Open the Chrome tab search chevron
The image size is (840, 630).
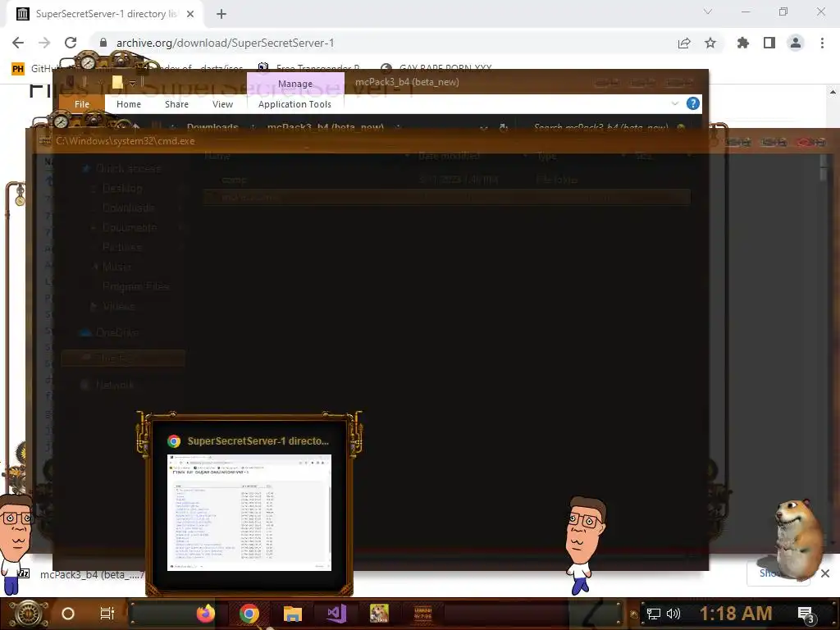pyautogui.click(x=708, y=11)
